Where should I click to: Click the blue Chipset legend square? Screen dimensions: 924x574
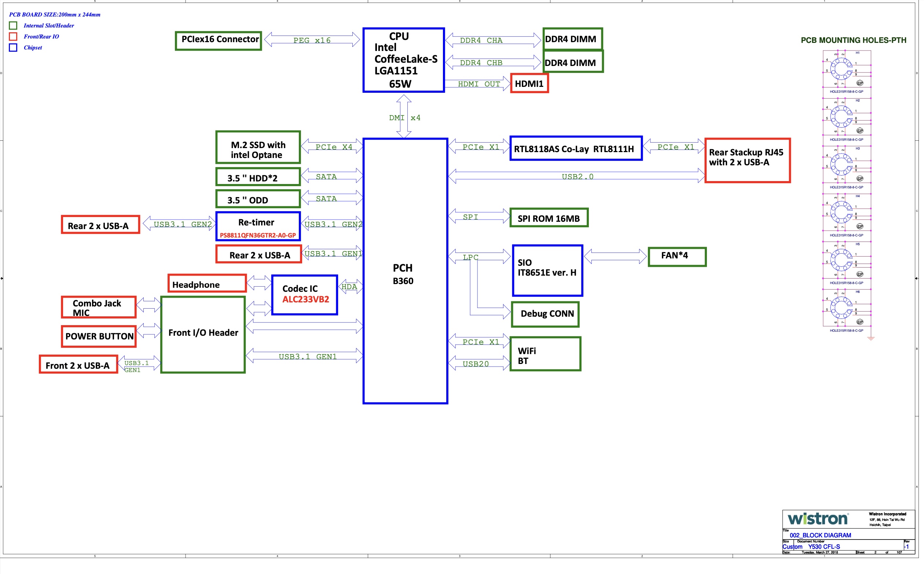[x=13, y=47]
